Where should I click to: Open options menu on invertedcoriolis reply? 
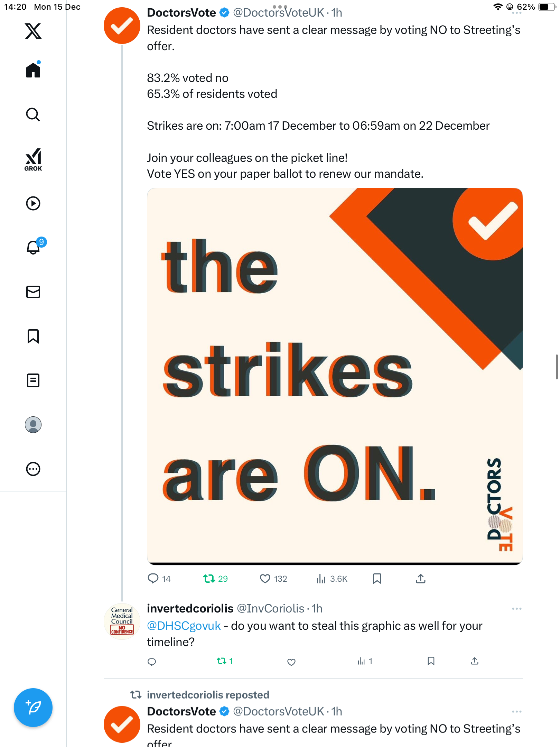coord(516,609)
